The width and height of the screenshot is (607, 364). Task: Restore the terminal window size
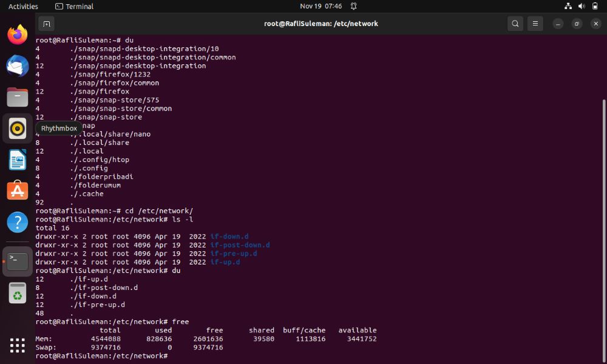577,24
